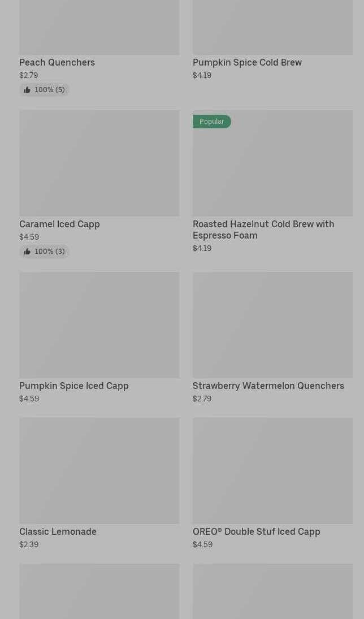Click the Classic Lemonade product image
The width and height of the screenshot is (364, 619).
(99, 470)
